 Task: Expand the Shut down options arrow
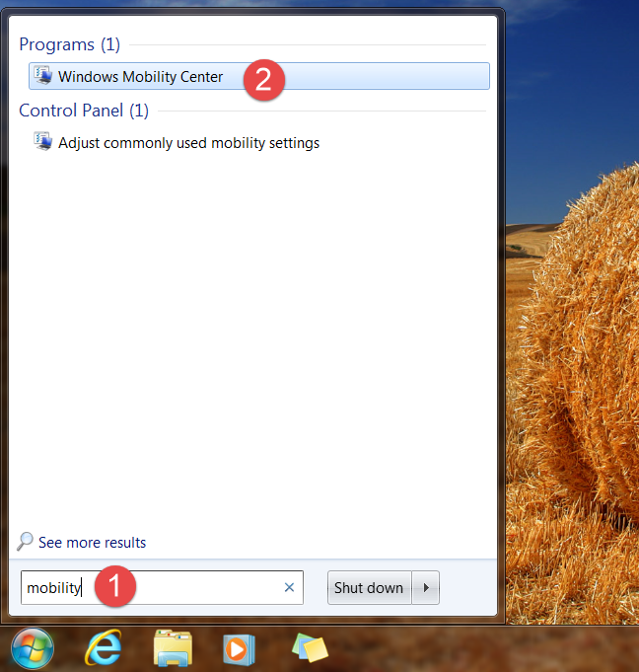[426, 587]
